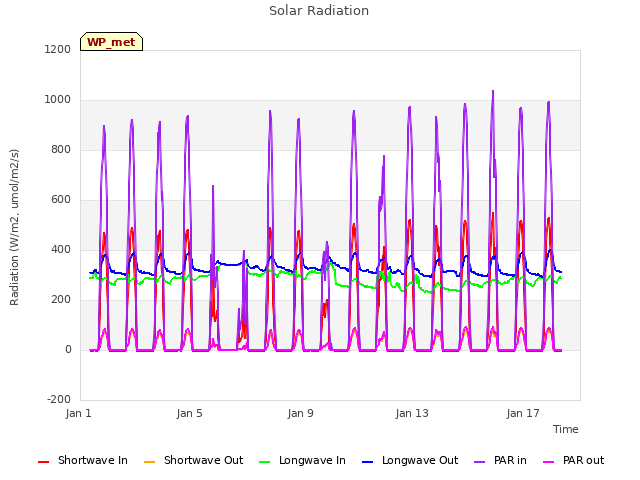The height and width of the screenshot is (480, 640).
Task: Click the 800 y-axis tick label
Action: click(x=61, y=149)
